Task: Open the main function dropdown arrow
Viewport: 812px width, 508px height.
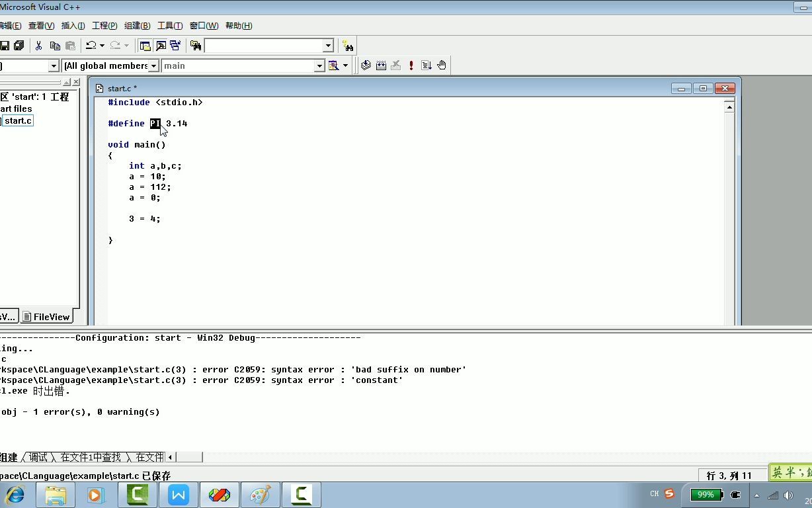Action: pos(319,65)
